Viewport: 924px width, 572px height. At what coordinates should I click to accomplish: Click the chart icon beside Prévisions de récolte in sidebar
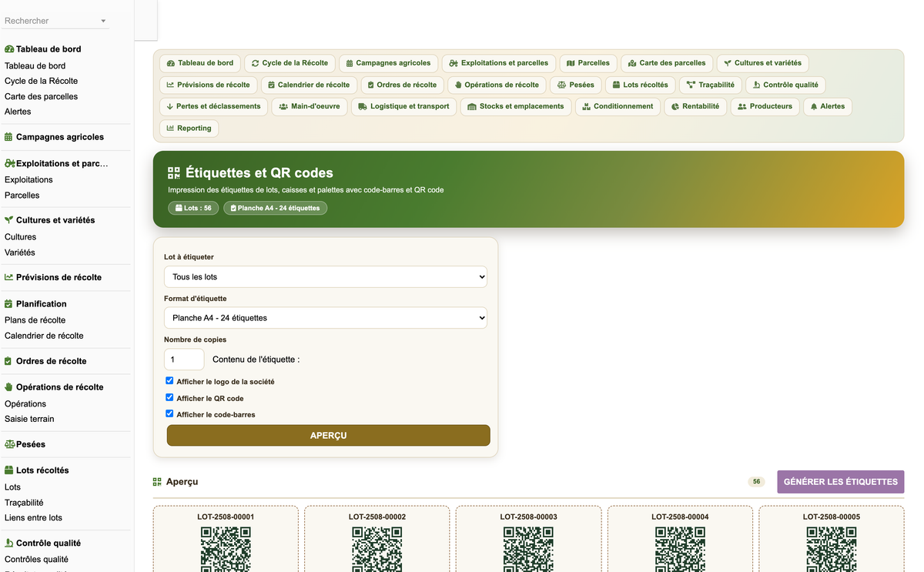[9, 277]
